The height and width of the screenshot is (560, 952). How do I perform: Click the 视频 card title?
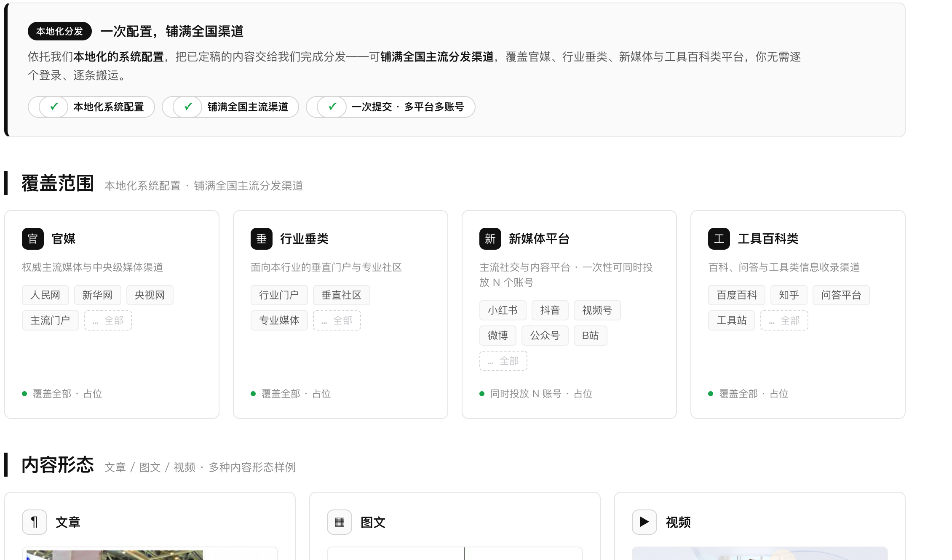[x=678, y=522]
